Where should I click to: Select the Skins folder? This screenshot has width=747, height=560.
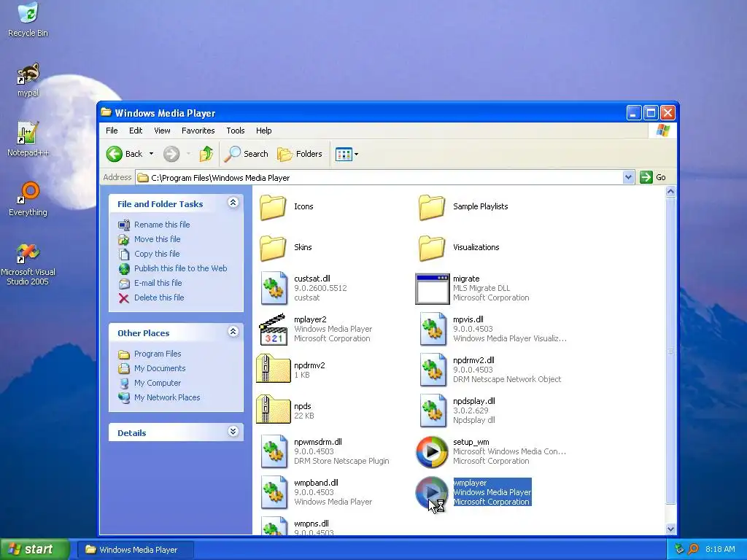273,248
